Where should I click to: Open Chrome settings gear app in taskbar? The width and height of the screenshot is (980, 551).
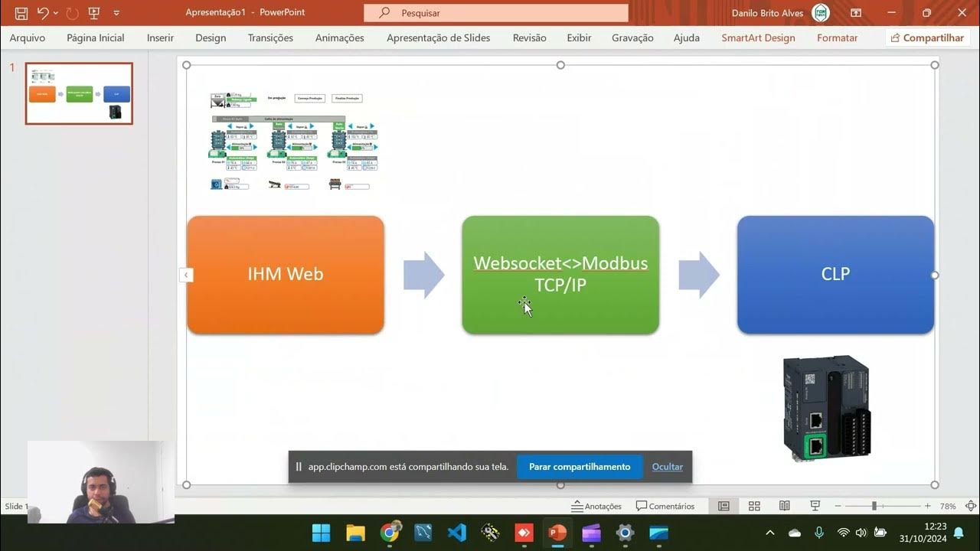625,533
